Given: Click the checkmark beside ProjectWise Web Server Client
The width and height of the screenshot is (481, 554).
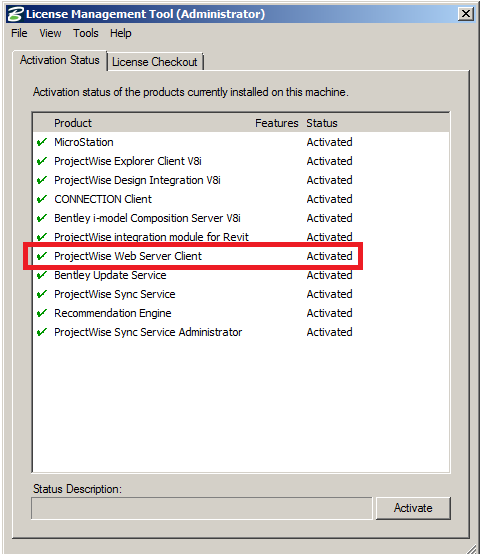Looking at the screenshot, I should pyautogui.click(x=42, y=256).
